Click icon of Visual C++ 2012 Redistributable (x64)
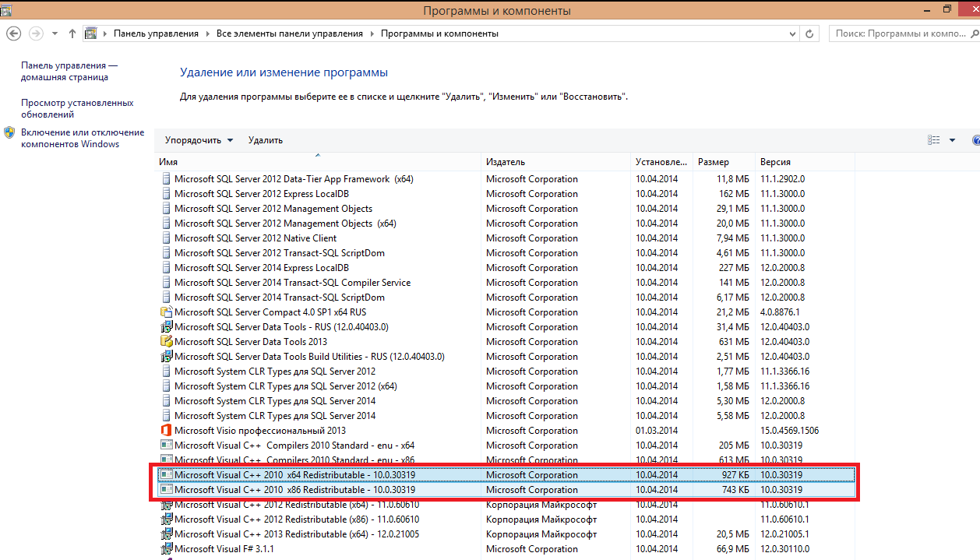 click(166, 505)
